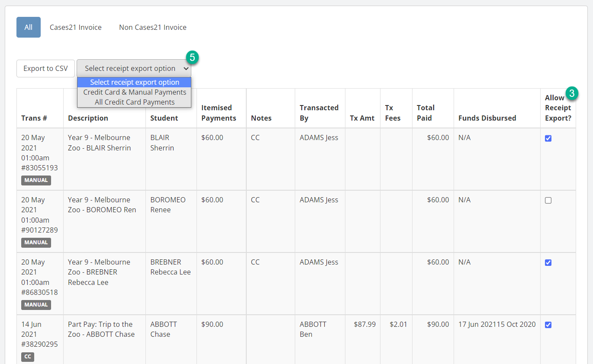Uncheck Allow Receipt Export for BREBNER Rebecca Lee
Screen dimensions: 593x364
(548, 262)
